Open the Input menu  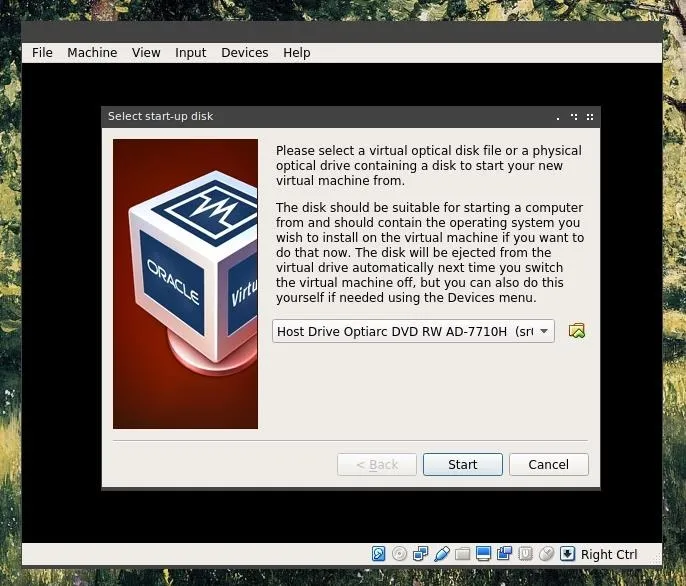(190, 53)
